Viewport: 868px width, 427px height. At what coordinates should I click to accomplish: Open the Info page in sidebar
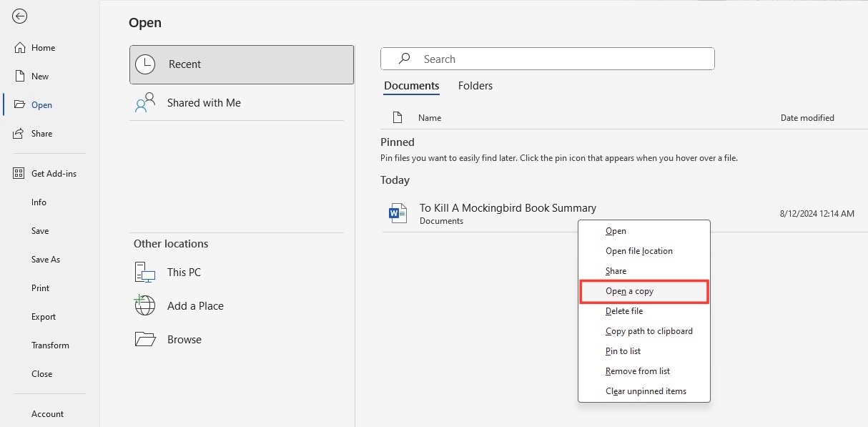point(39,202)
